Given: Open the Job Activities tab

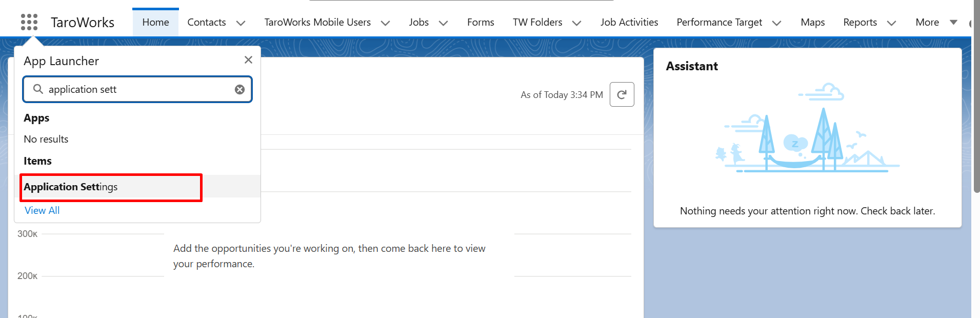Looking at the screenshot, I should click(x=629, y=22).
